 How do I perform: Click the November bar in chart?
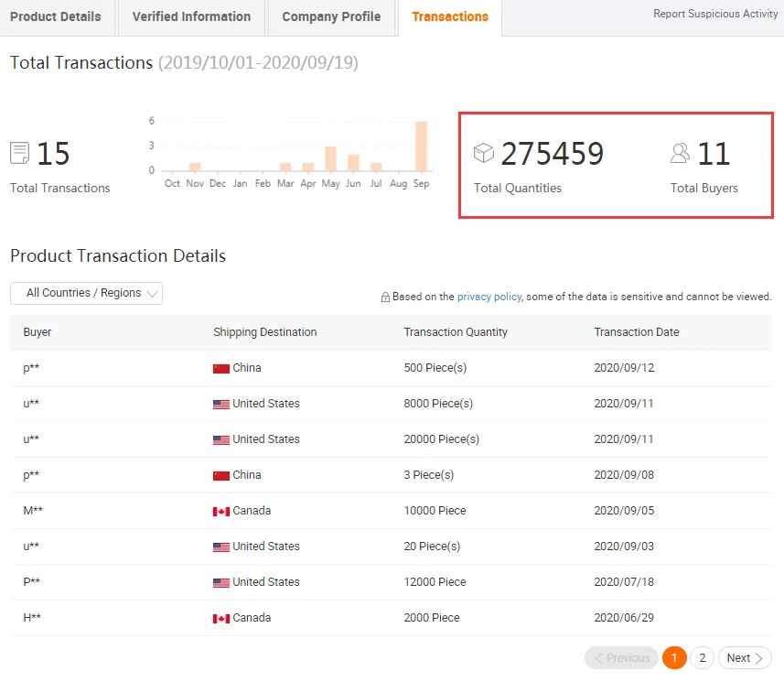click(195, 168)
